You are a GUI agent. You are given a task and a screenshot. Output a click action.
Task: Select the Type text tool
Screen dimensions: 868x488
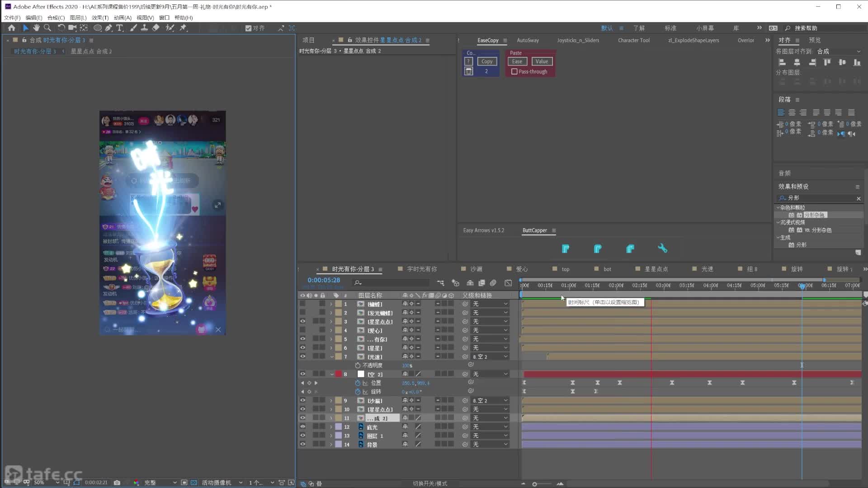click(120, 28)
